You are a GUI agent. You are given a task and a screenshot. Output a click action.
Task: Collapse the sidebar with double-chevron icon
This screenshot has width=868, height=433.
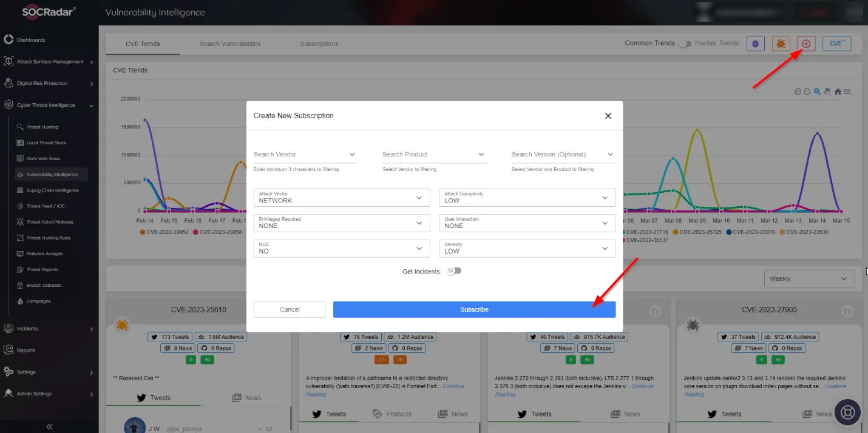49,427
